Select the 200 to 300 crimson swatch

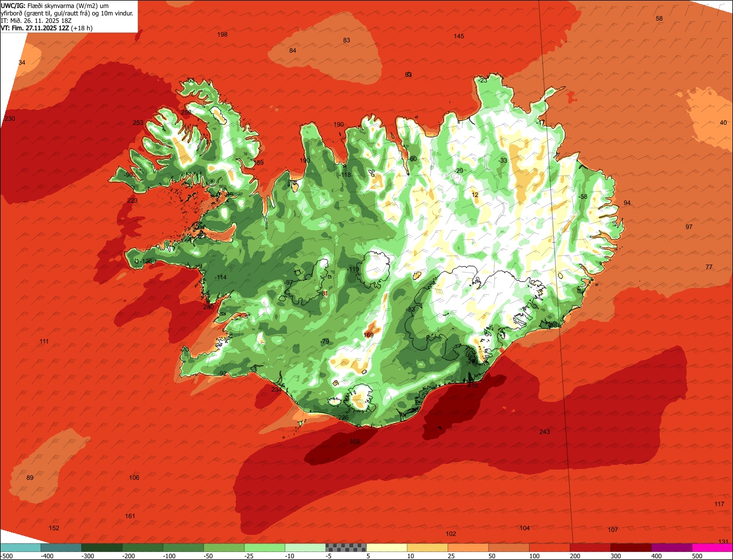click(x=589, y=547)
